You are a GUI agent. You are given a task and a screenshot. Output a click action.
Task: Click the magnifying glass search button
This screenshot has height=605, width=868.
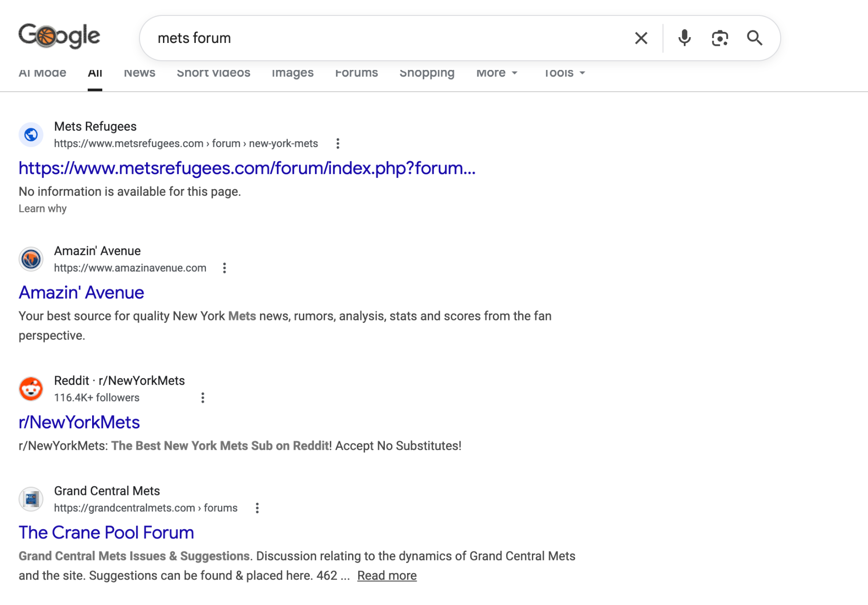(x=755, y=38)
